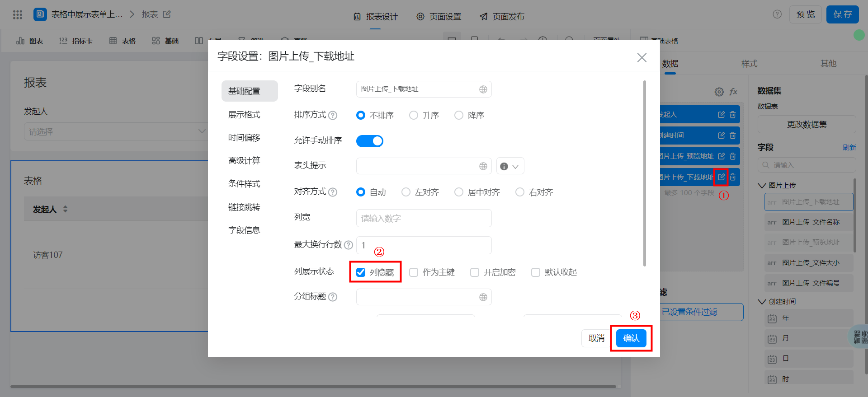The image size is (868, 397).
Task: Check the 开启加密 checkbox
Action: coord(475,272)
